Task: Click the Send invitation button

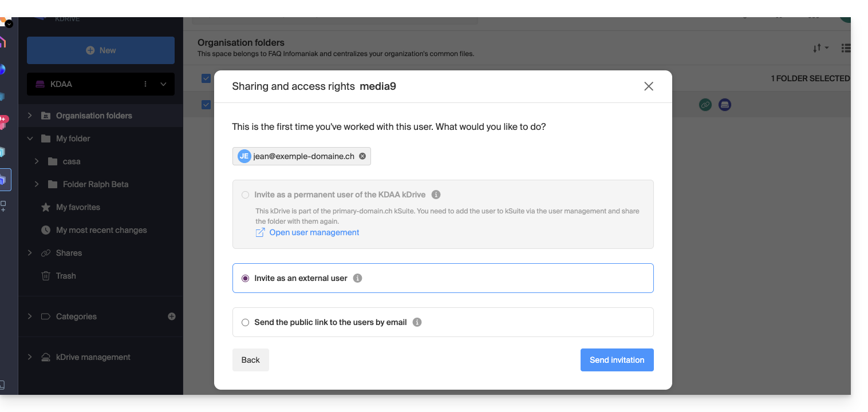Action: click(x=617, y=360)
